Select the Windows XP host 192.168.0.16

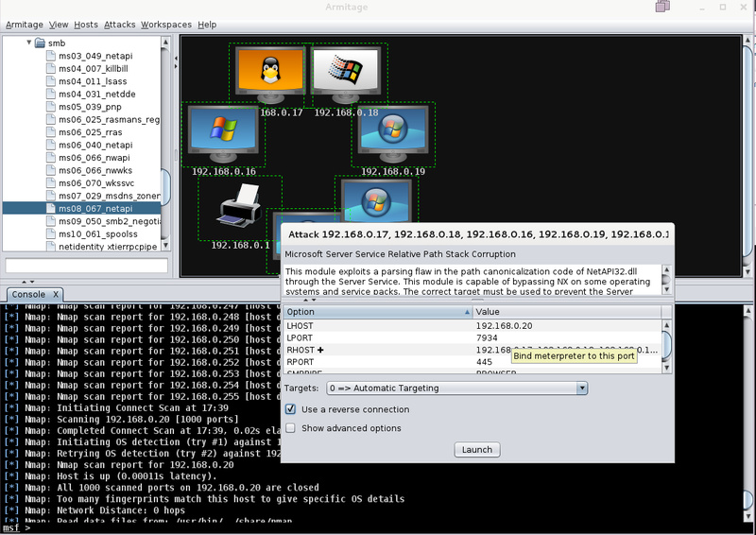tap(223, 133)
